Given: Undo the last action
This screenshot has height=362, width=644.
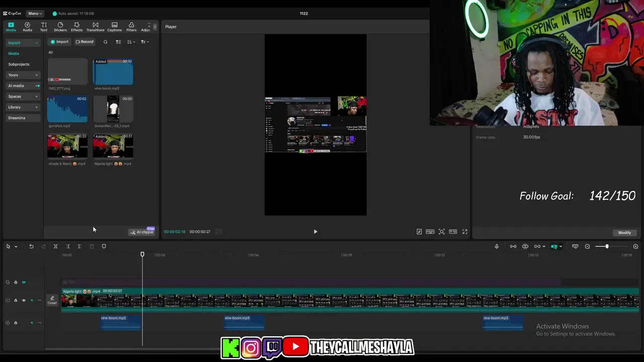Looking at the screenshot, I should [31, 246].
